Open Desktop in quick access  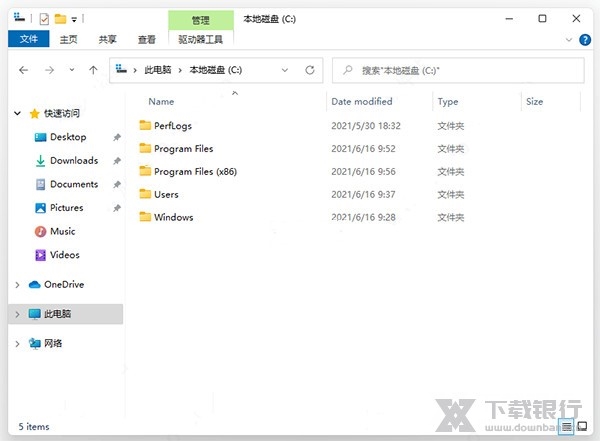[68, 137]
